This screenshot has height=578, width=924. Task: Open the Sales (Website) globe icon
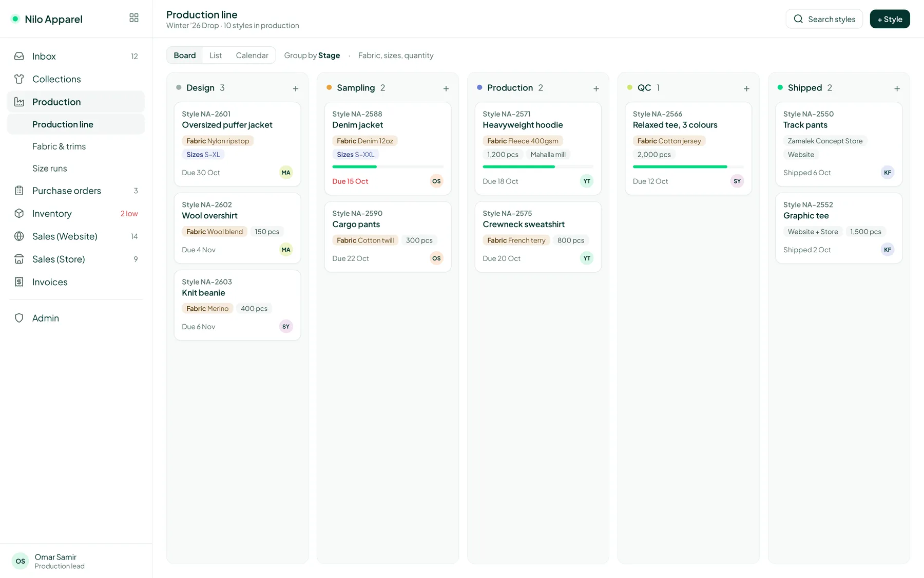click(x=19, y=236)
